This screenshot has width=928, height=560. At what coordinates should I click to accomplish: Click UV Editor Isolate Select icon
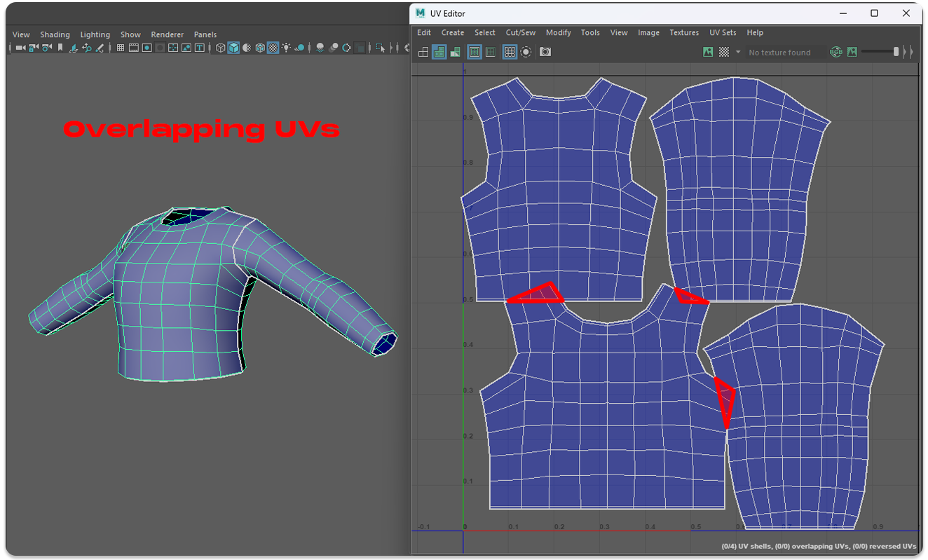(x=526, y=52)
